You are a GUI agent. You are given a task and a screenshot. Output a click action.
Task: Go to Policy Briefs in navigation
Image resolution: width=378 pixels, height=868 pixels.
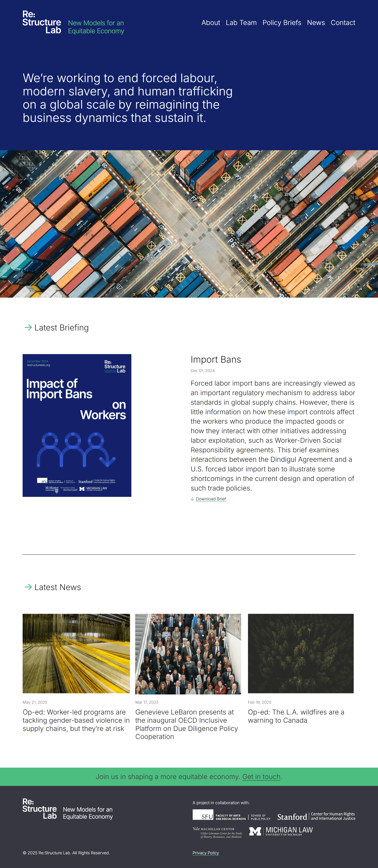tap(282, 23)
